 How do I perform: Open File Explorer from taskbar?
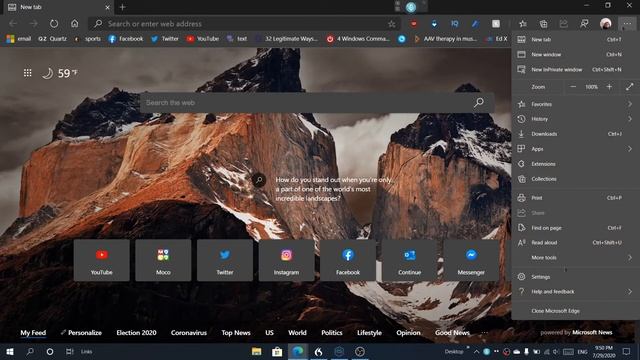(x=256, y=351)
